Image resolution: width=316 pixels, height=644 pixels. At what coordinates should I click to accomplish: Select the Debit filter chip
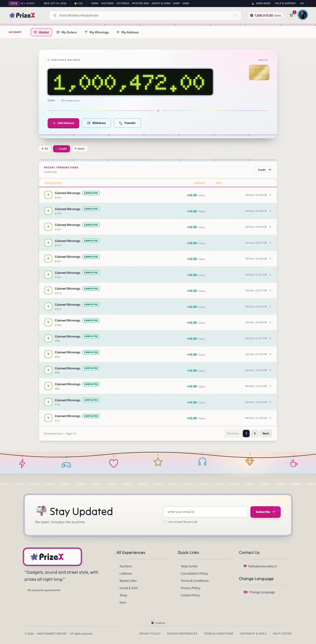click(x=80, y=149)
